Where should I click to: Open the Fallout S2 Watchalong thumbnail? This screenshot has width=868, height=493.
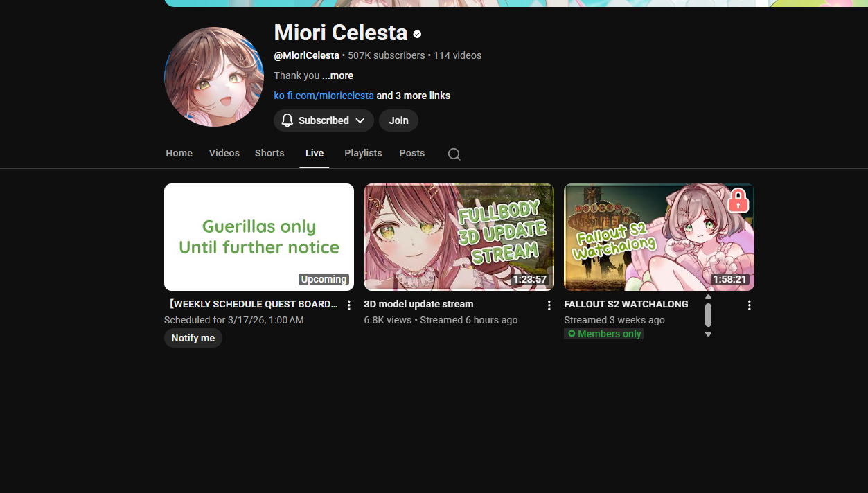[659, 237]
